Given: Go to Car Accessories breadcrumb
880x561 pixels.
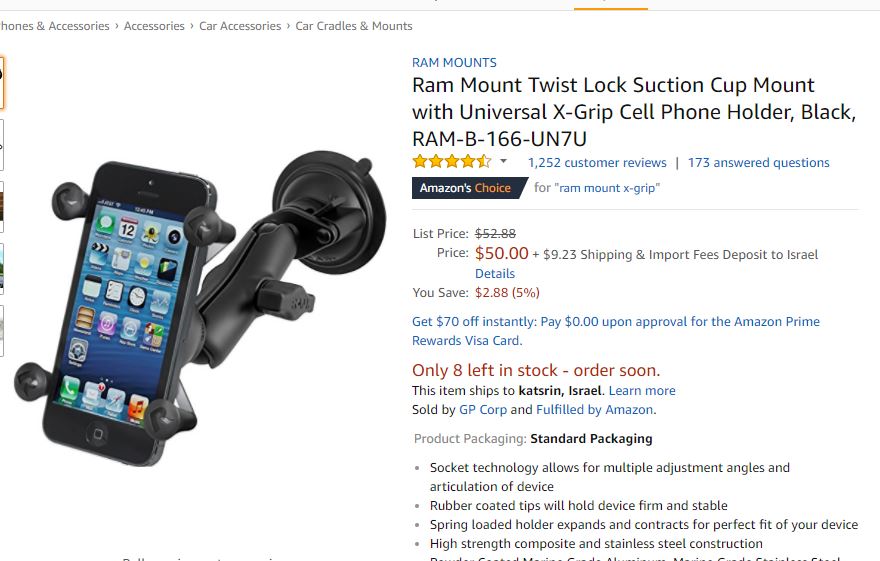Looking at the screenshot, I should (x=240, y=26).
